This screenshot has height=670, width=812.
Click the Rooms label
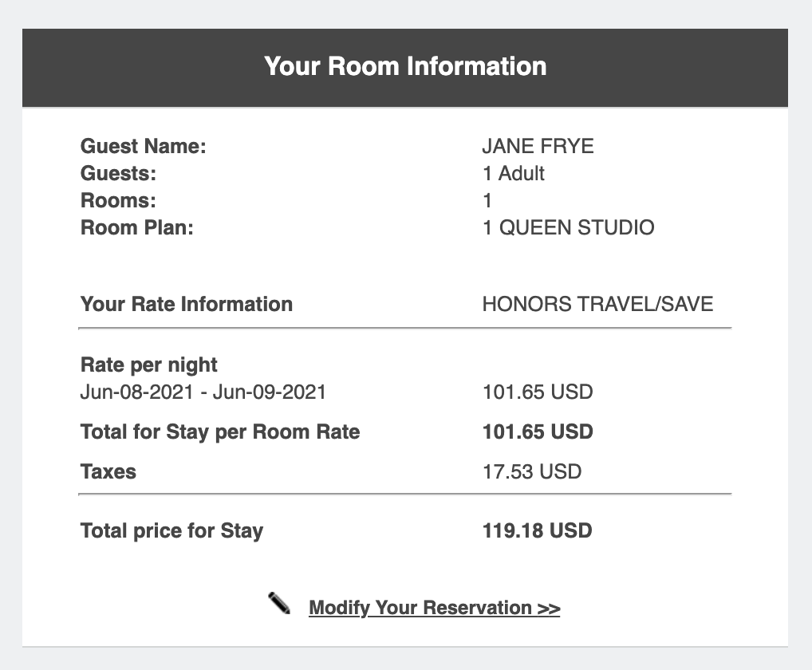click(118, 200)
